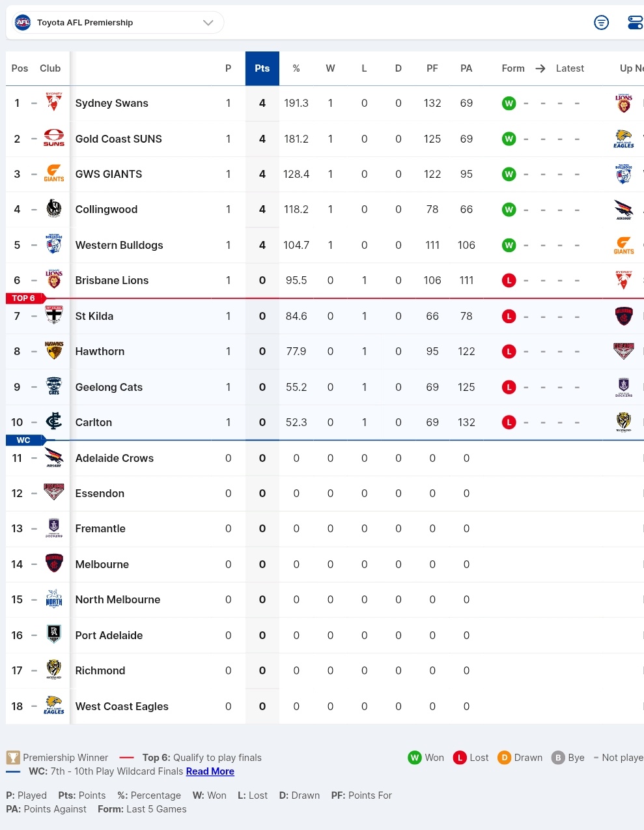Click West Coast Eagles up-next logo for Gold Coast
The image size is (644, 830).
(x=623, y=139)
